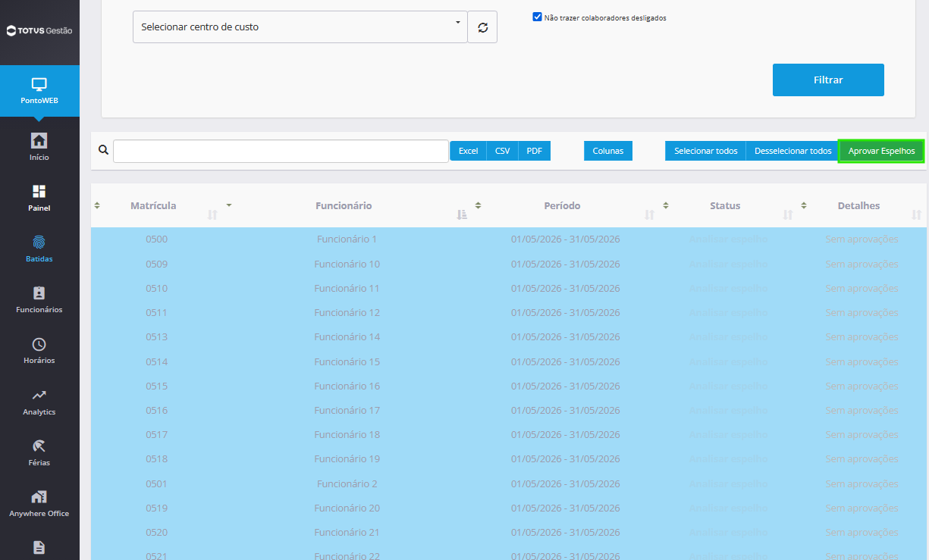
Task: Click matrícula 0518 cell
Action: [157, 458]
